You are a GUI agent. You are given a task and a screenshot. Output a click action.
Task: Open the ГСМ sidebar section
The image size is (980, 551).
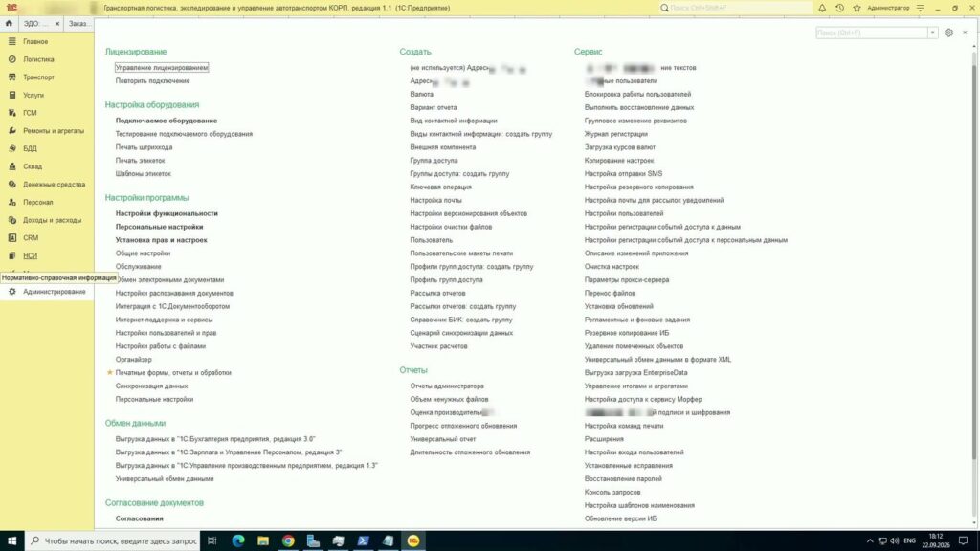(x=30, y=113)
